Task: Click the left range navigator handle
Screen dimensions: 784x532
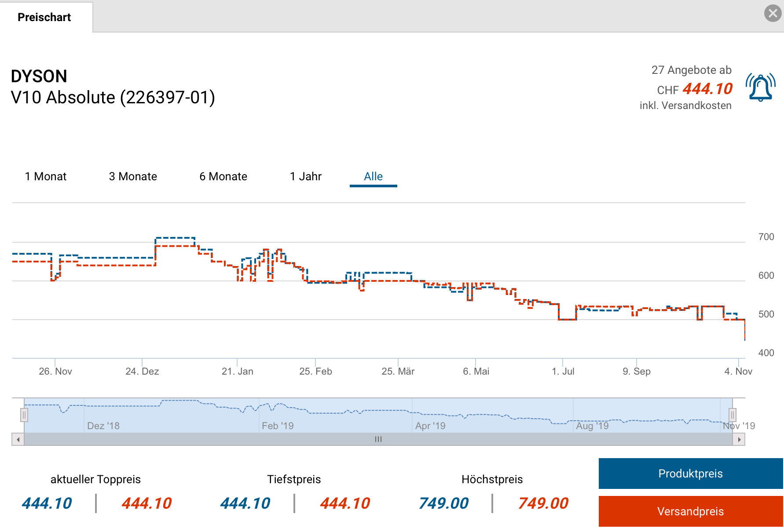Action: 24,415
